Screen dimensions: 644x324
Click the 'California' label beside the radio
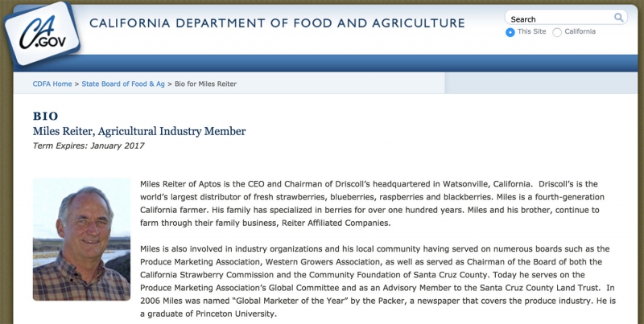click(x=580, y=32)
